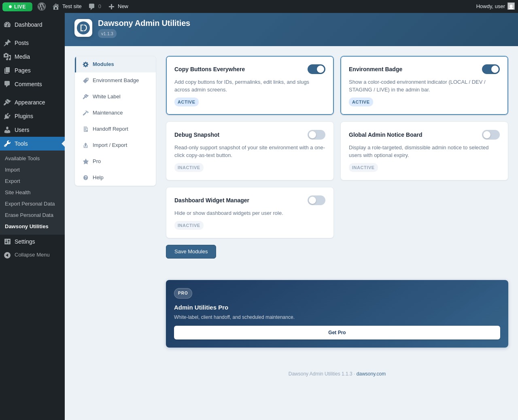
Task: Click the Comments bubble icon in sidebar
Action: (7, 84)
